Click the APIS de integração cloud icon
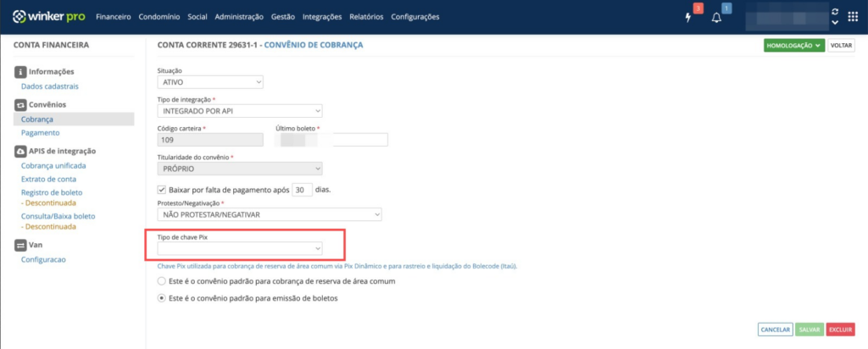Viewport: 868px width, 349px height. [20, 151]
